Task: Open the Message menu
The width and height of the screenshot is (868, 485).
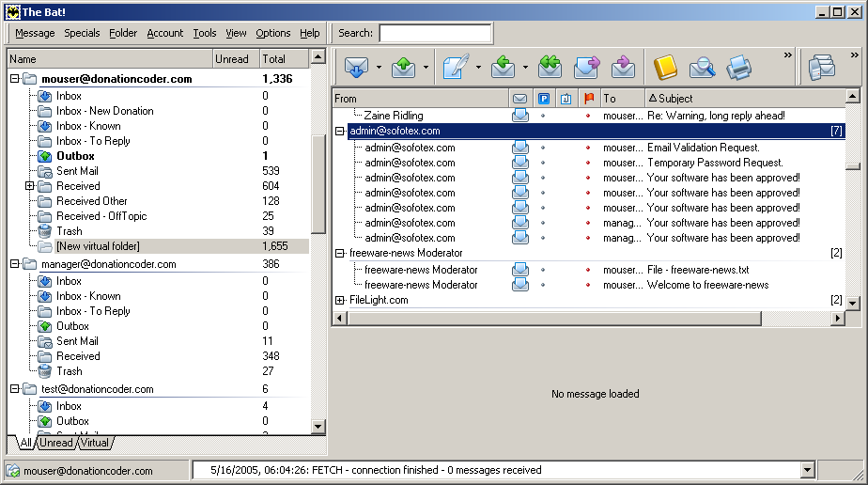Action: tap(35, 33)
